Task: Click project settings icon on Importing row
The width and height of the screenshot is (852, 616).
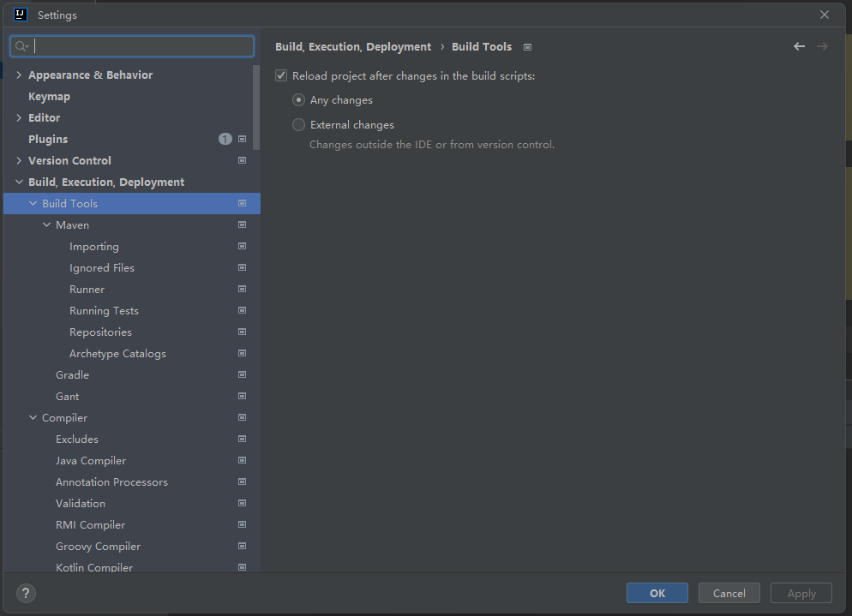Action: (x=243, y=246)
